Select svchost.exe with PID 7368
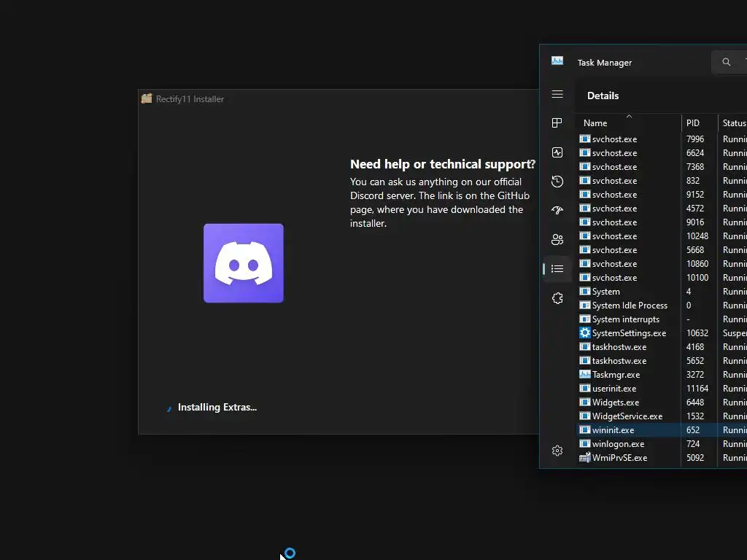The width and height of the screenshot is (747, 560). point(614,167)
